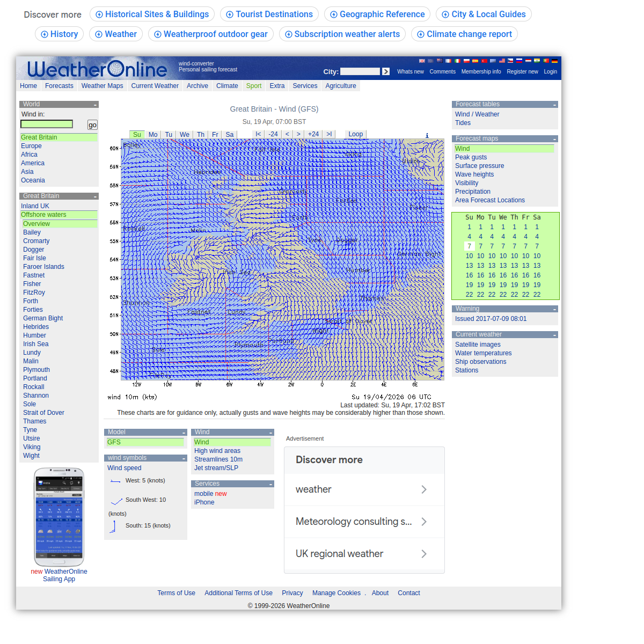Select the French flag language icon
Screen dimensions: 644x644
(448, 61)
